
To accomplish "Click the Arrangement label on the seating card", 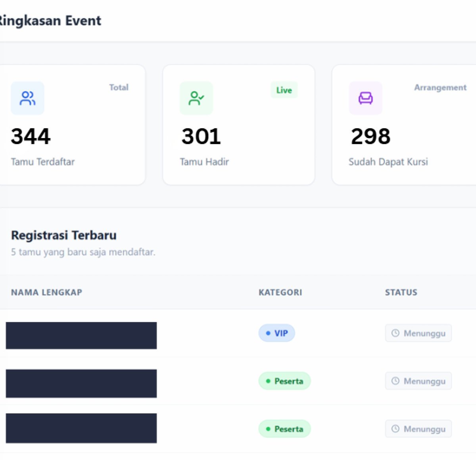I will (440, 88).
